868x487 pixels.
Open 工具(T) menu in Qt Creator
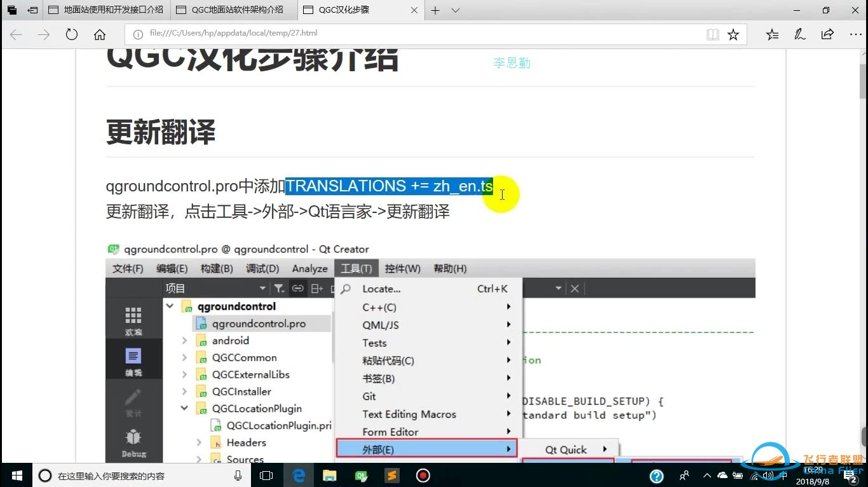[356, 268]
